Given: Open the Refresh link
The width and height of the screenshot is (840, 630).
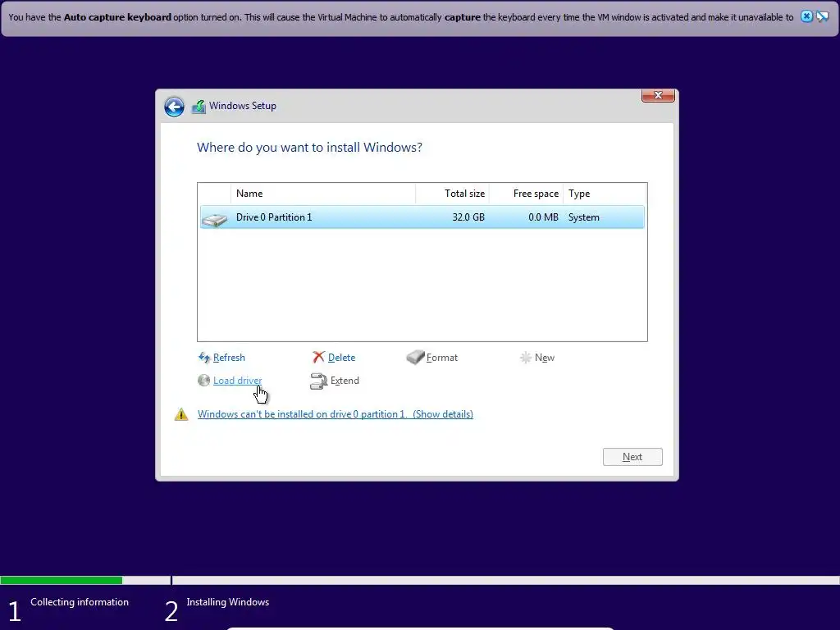Looking at the screenshot, I should click(229, 358).
